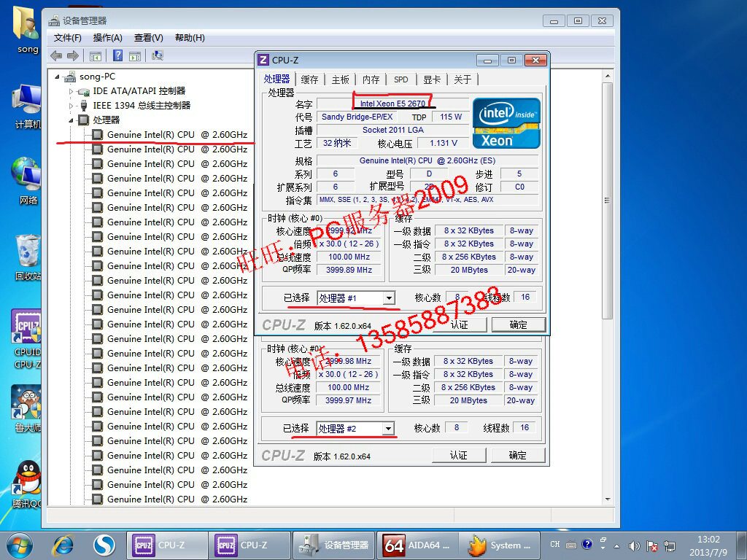The height and width of the screenshot is (560, 747).
Task: Expand the IEEE 1394 总线主控制器 node
Action: (71, 106)
